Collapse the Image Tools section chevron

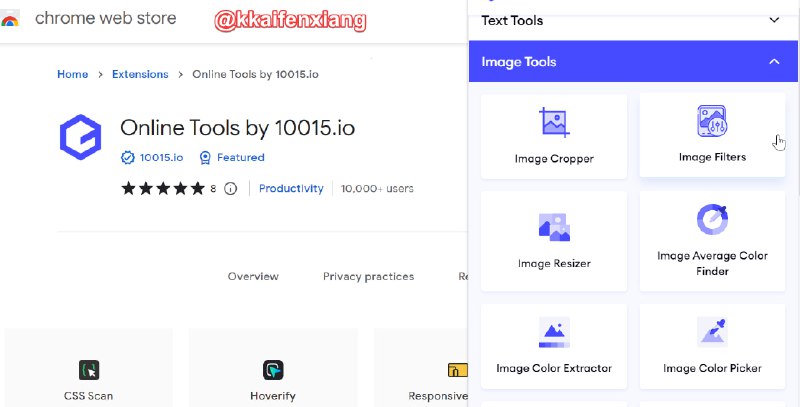tap(773, 62)
